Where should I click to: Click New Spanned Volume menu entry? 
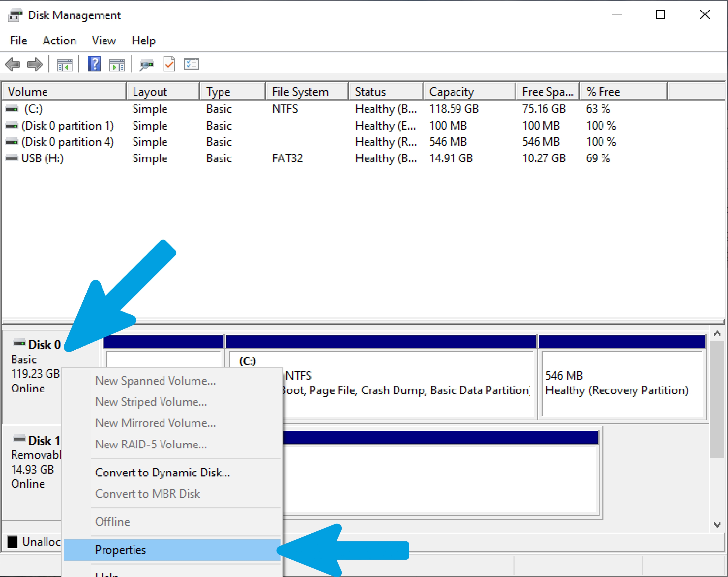[x=172, y=381]
